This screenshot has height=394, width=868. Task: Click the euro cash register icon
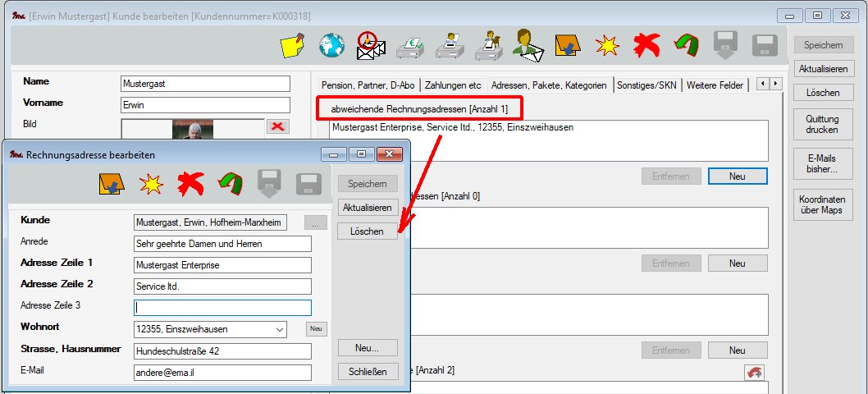click(x=410, y=48)
